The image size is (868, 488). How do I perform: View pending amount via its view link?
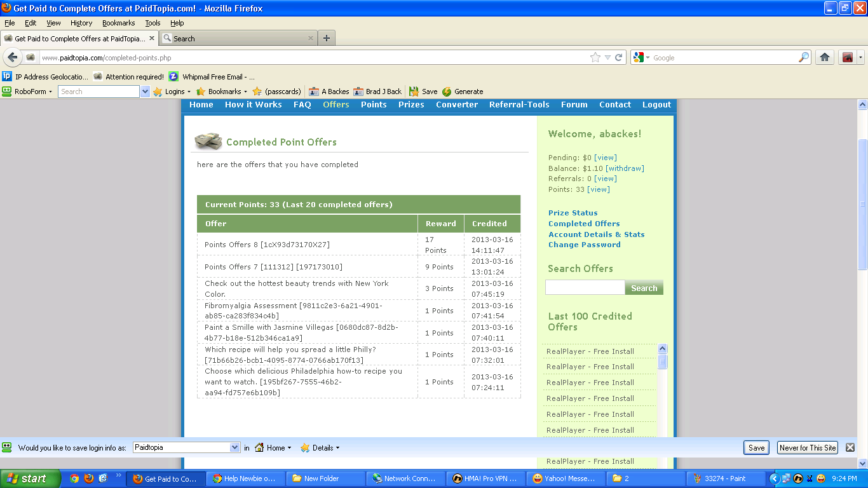coord(606,158)
